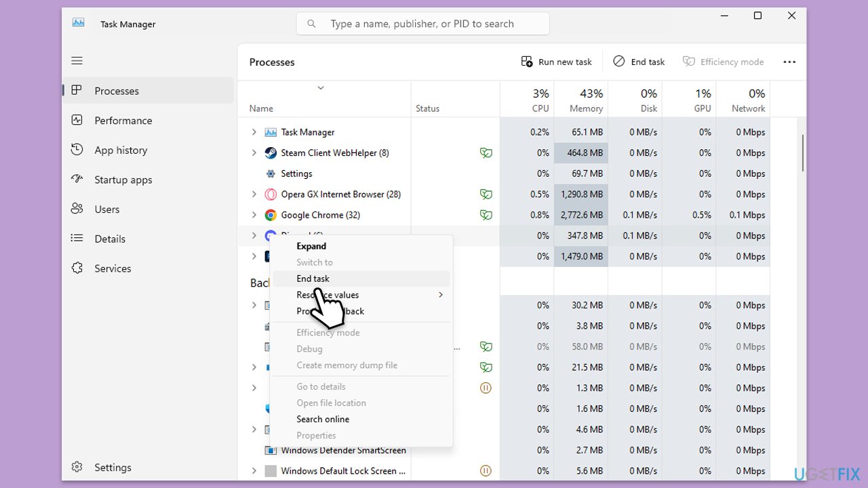Expand the process row using 1,479.0 MB
868x488 pixels.
click(254, 256)
